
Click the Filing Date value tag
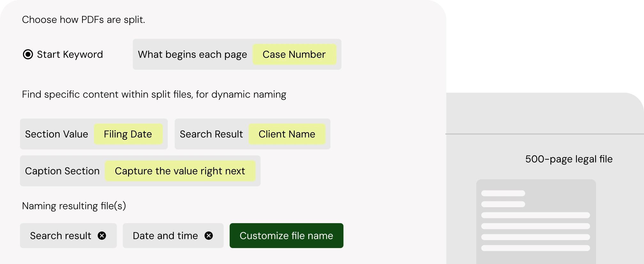(x=128, y=134)
